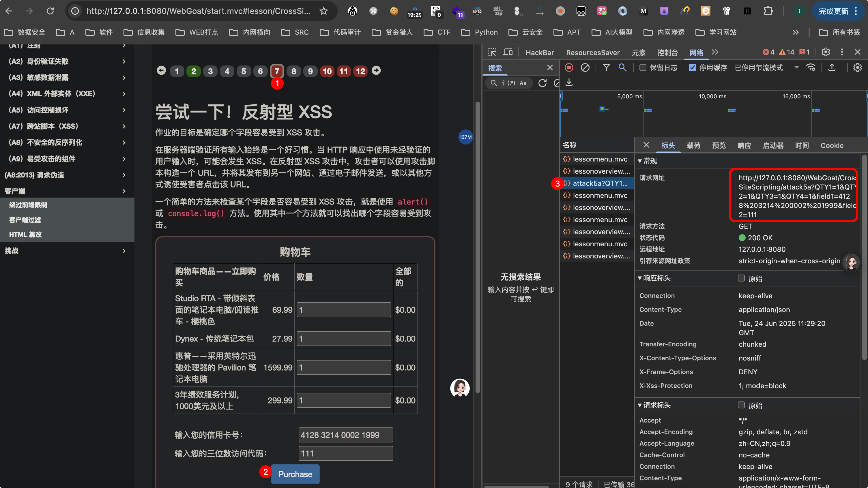The image size is (868, 488).
Task: Click the browser reload icon
Action: tap(50, 11)
